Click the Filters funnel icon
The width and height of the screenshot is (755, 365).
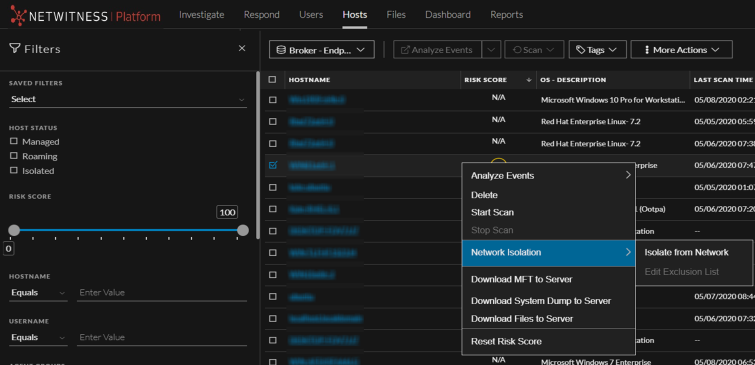[x=14, y=49]
